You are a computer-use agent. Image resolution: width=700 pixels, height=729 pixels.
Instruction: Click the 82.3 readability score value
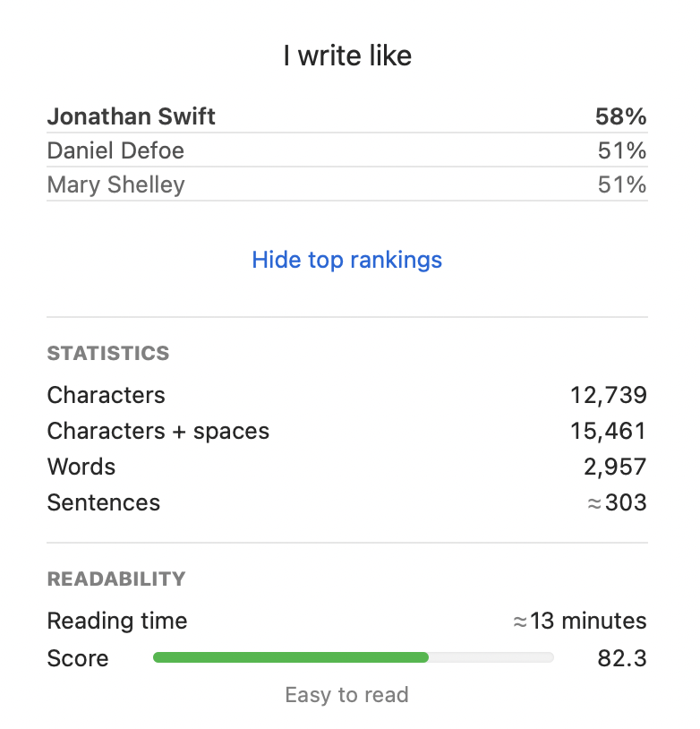click(621, 658)
